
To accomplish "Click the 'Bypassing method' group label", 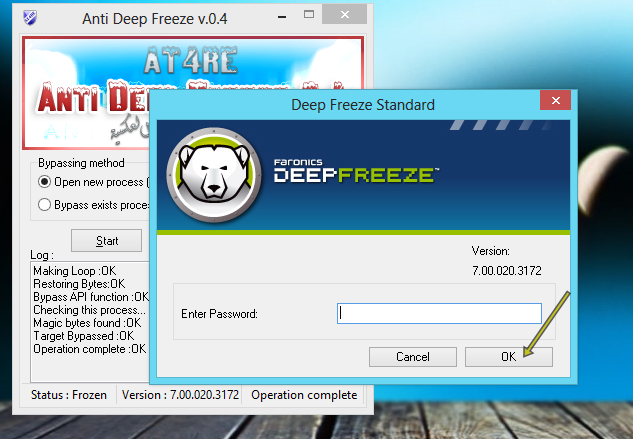I will (x=81, y=163).
